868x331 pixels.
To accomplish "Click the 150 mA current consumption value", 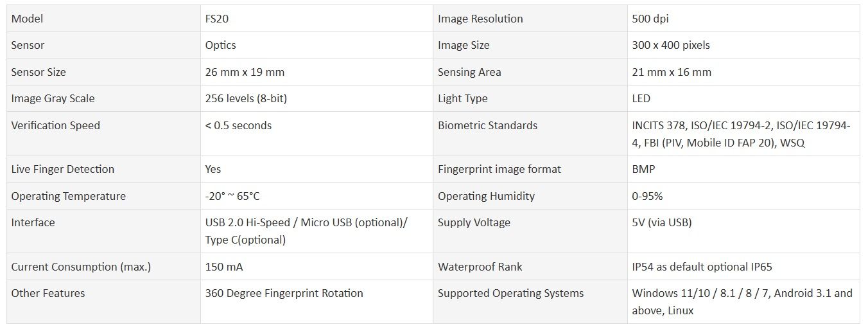I will (224, 267).
